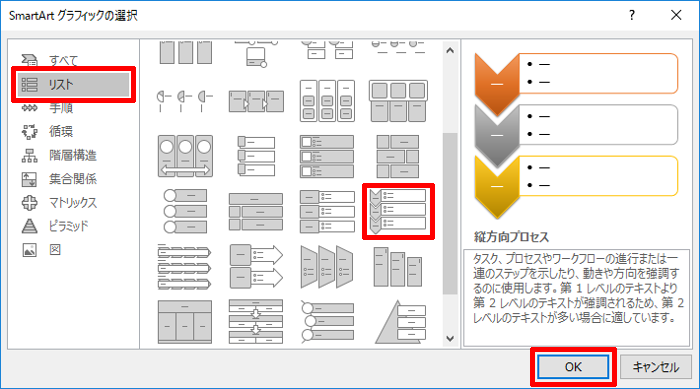The height and width of the screenshot is (389, 700).
Task: Click the キャンセル button
Action: [x=656, y=367]
